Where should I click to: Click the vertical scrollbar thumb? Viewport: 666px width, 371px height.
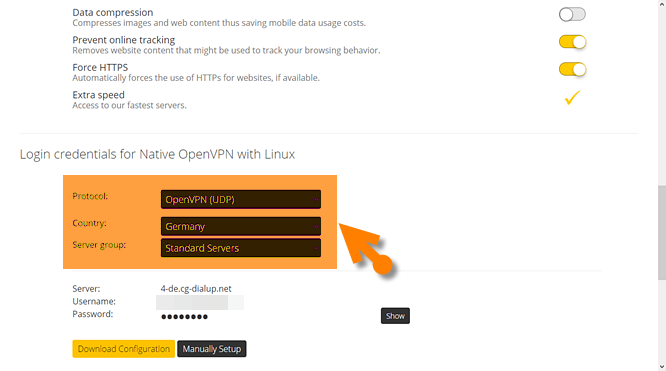[x=662, y=232]
